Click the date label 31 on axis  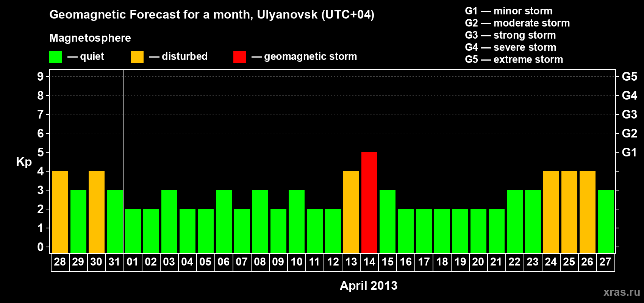point(115,262)
